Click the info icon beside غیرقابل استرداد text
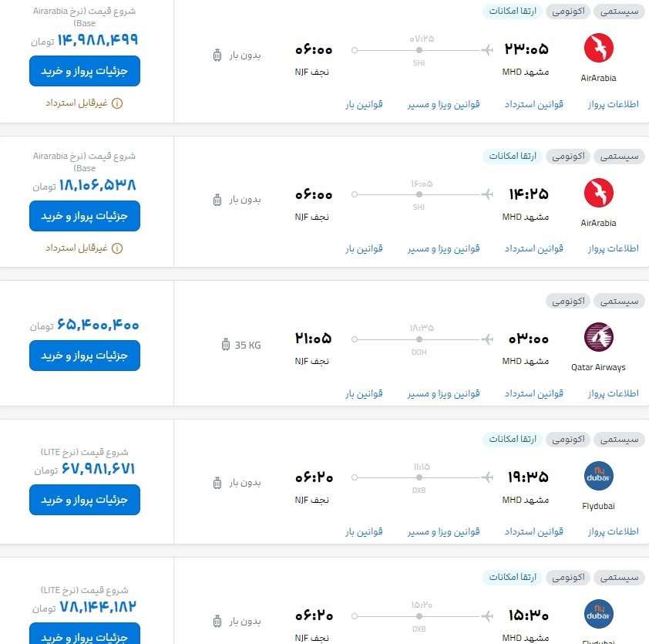Image resolution: width=649 pixels, height=644 pixels. [x=116, y=103]
